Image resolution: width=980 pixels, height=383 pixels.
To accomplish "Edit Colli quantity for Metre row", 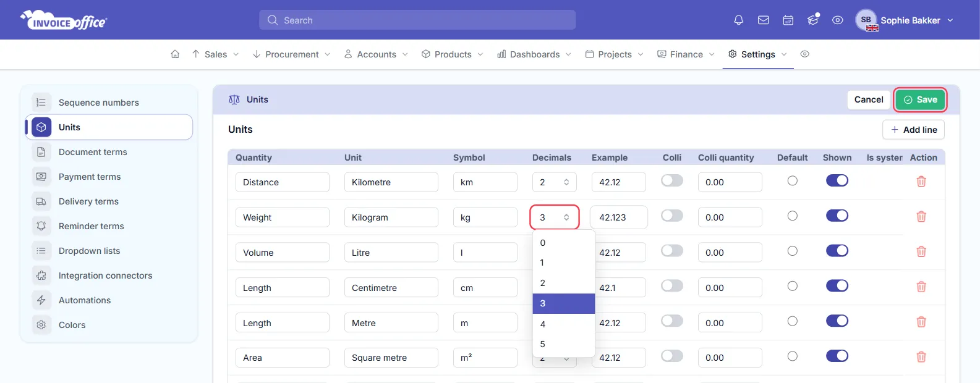I will click(x=730, y=322).
